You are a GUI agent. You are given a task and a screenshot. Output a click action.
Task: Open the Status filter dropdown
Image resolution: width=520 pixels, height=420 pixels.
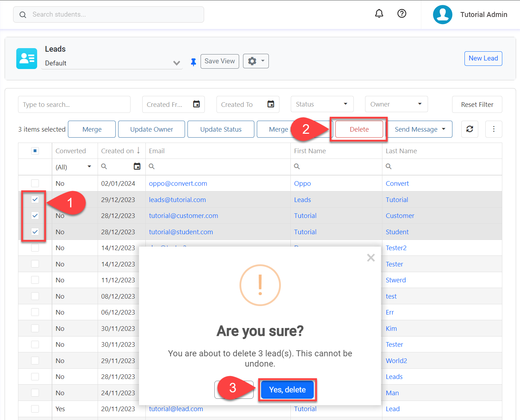coord(322,104)
